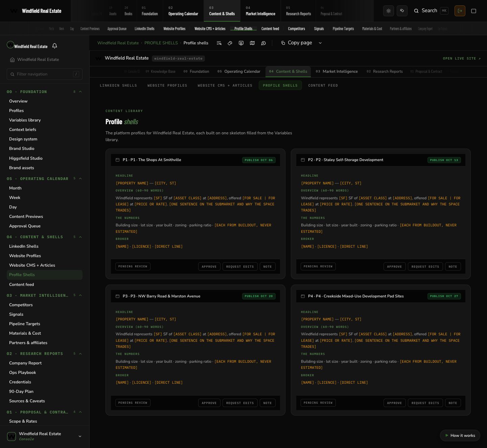Click the calendar icon on P3 NW Barry Road card
This screenshot has height=448, width=487.
coord(118,296)
